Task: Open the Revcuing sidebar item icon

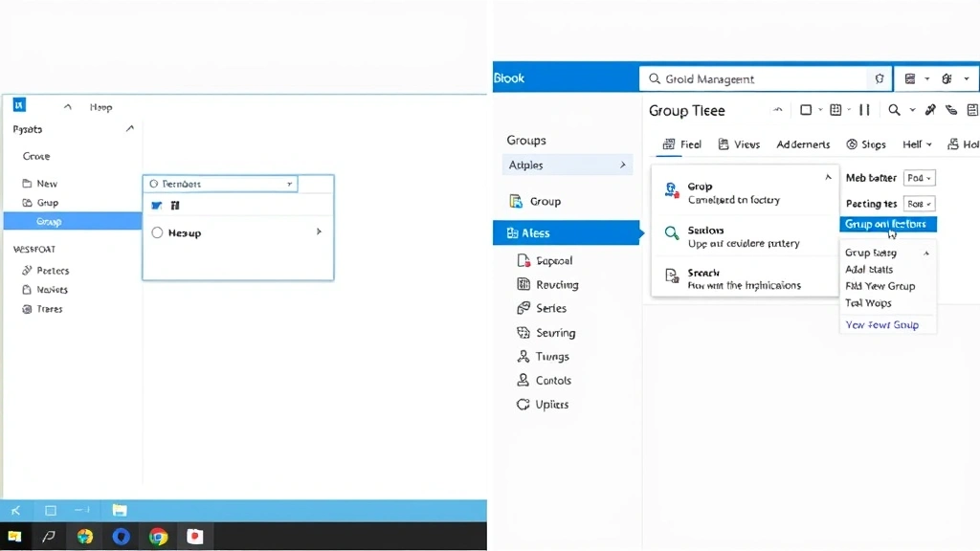Action: tap(523, 284)
